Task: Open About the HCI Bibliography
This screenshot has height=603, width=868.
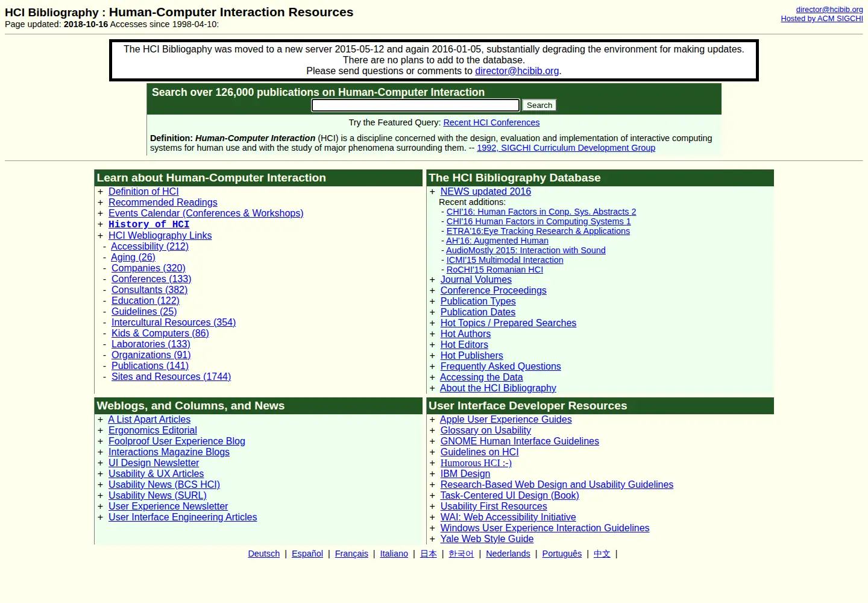Action: click(x=498, y=388)
